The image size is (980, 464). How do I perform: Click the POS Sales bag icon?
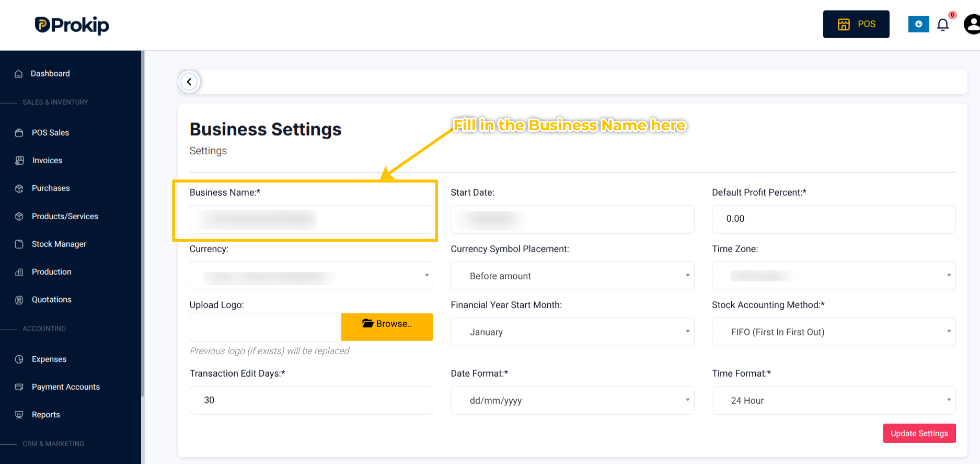point(19,133)
